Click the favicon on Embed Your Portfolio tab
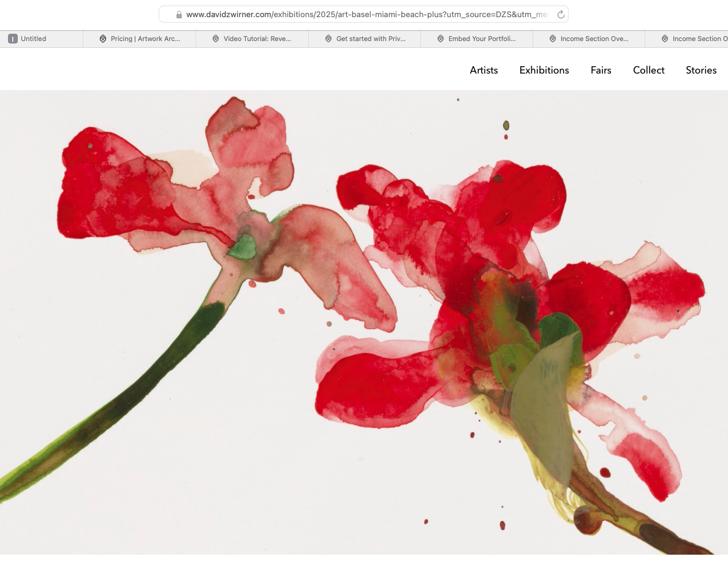728x570 pixels. tap(441, 39)
